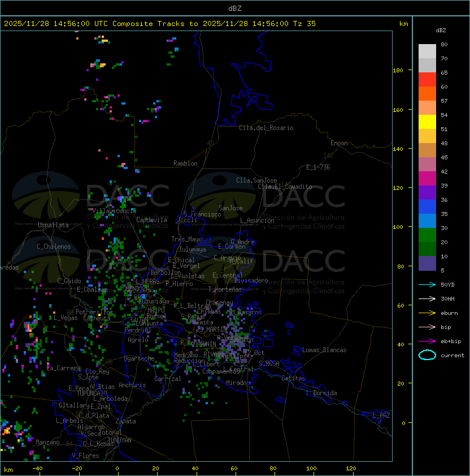Select the 'Carrizal' label
470x476 pixels.
[x=168, y=379]
